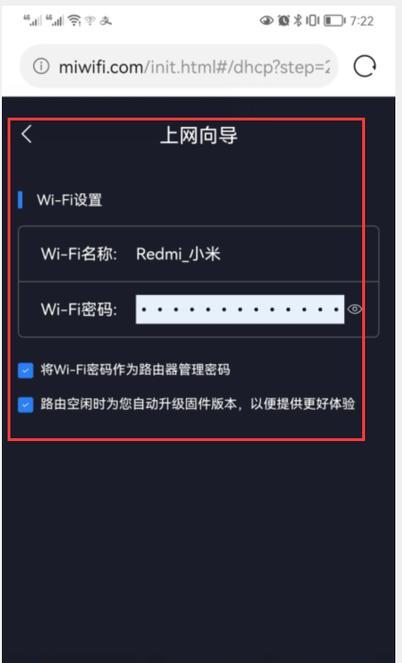Tap the battery indicator icon

[334, 20]
